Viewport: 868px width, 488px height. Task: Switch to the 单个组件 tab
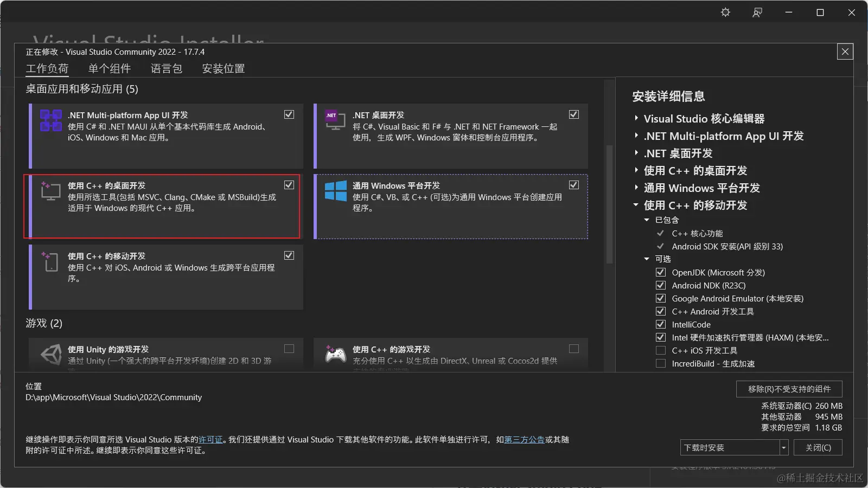click(x=110, y=68)
